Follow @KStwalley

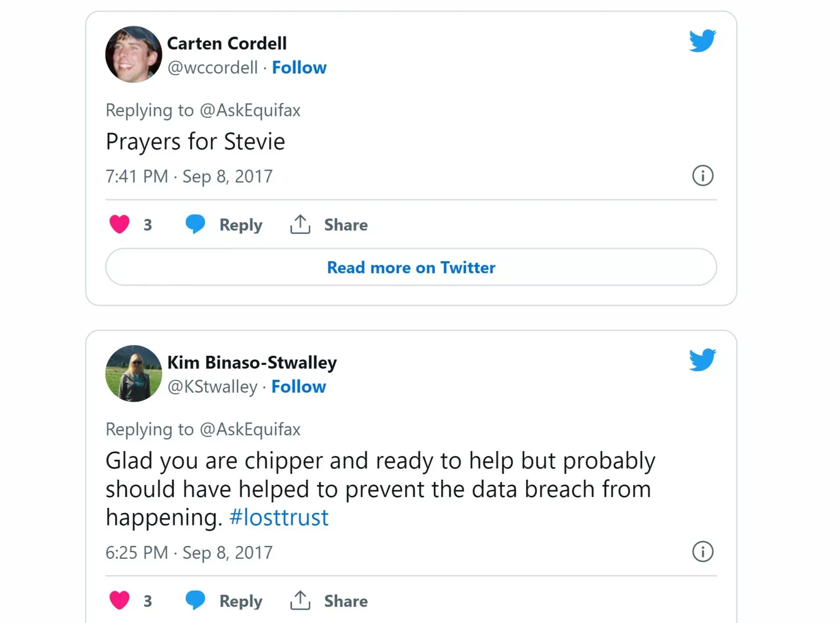[x=298, y=386]
